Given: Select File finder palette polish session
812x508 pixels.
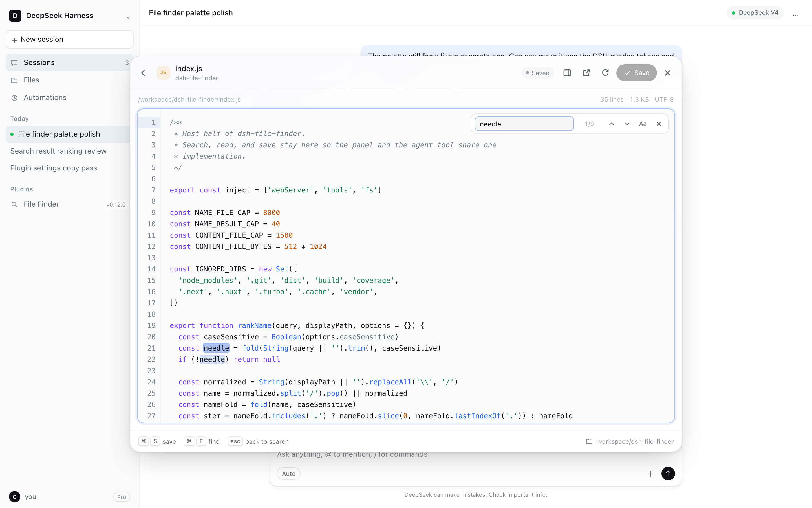Looking at the screenshot, I should (x=68, y=134).
